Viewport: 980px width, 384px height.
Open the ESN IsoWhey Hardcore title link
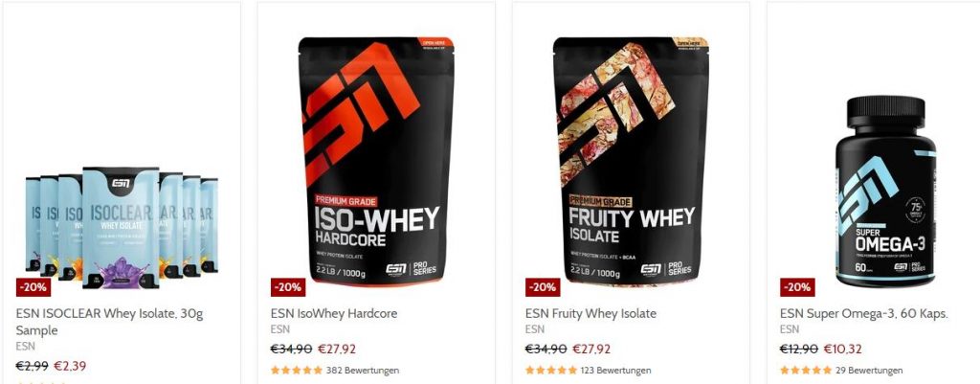point(334,313)
